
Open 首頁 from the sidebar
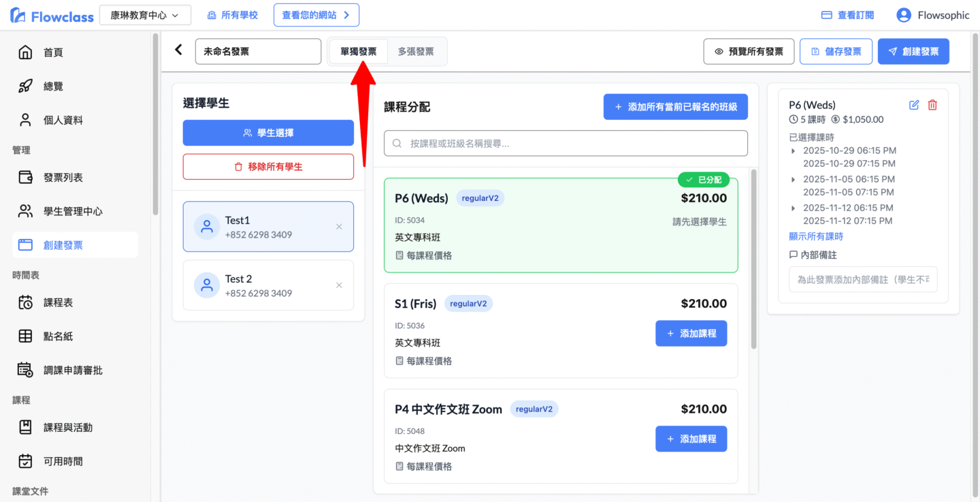[53, 52]
